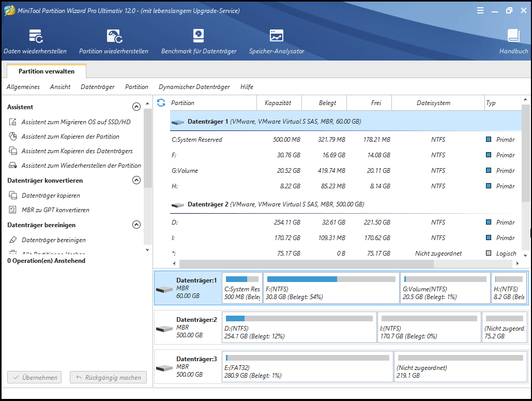This screenshot has height=401, width=532.
Task: Open the Datenträger menu
Action: click(x=98, y=87)
